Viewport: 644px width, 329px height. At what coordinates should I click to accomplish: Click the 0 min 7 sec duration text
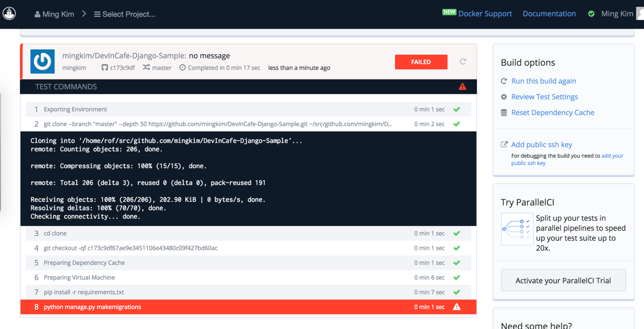[429, 292]
